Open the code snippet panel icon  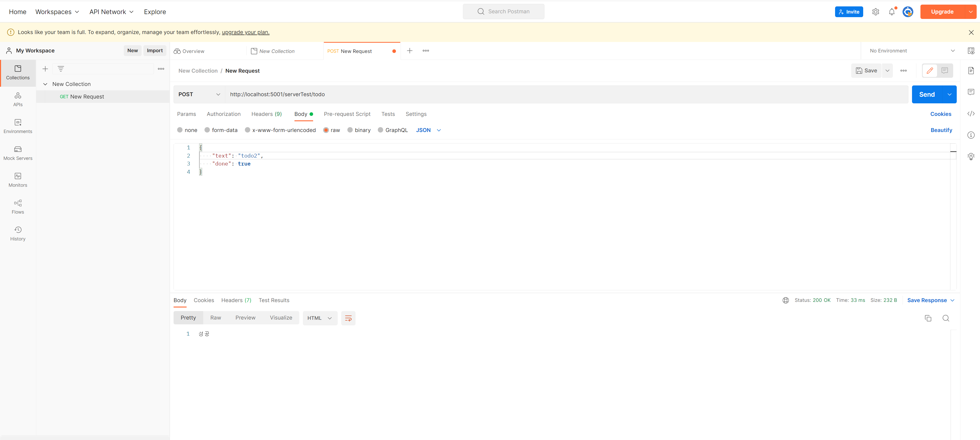[971, 114]
